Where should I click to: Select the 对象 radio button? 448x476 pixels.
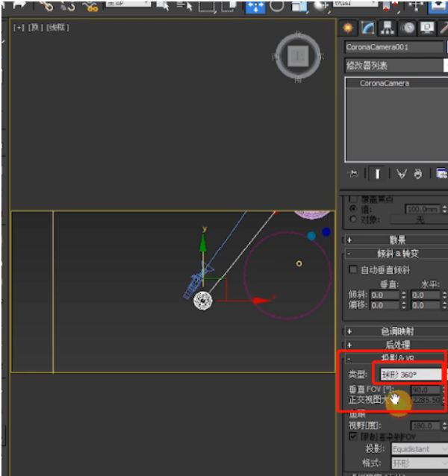click(x=353, y=219)
